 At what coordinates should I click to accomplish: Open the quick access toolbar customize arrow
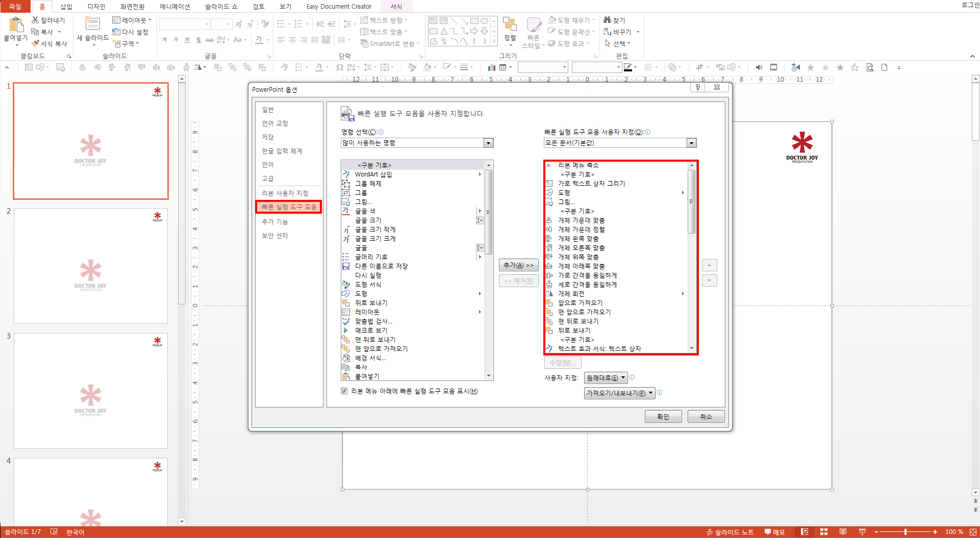(x=899, y=67)
